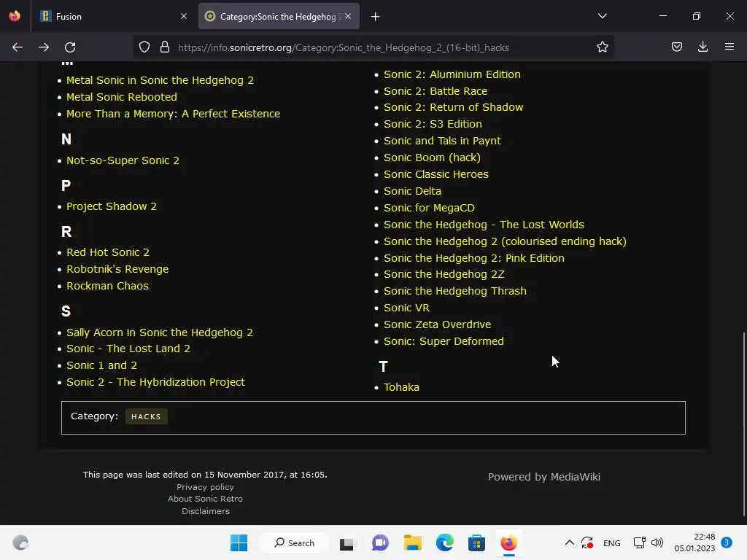747x560 pixels.
Task: Open Microsoft Store from taskbar
Action: pyautogui.click(x=476, y=542)
